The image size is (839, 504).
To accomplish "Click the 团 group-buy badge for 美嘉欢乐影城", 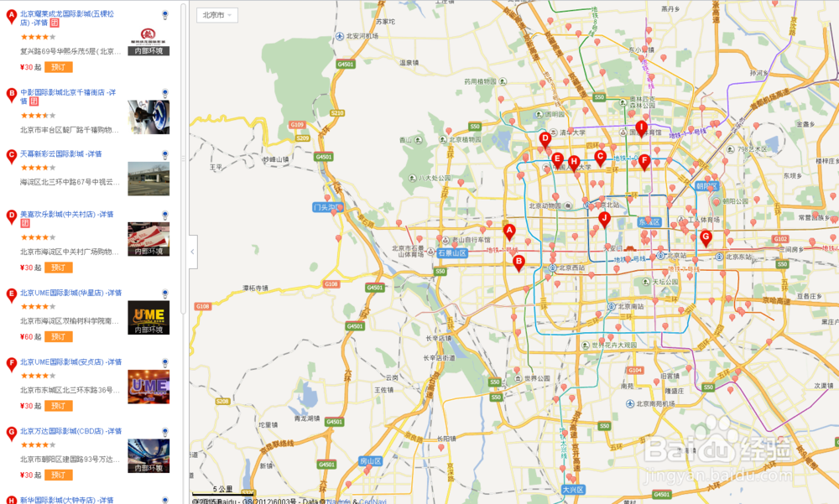I will click(25, 223).
